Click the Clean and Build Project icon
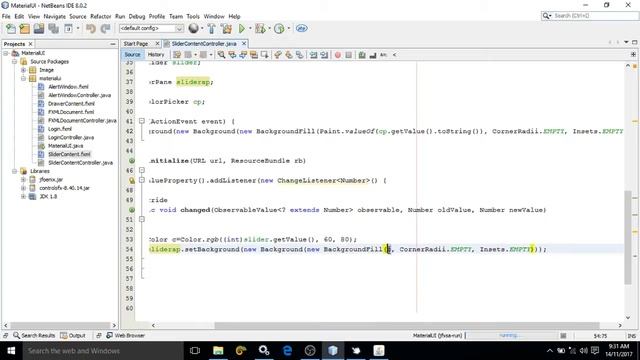Screen dimensions: 640x360 [x=226, y=29]
